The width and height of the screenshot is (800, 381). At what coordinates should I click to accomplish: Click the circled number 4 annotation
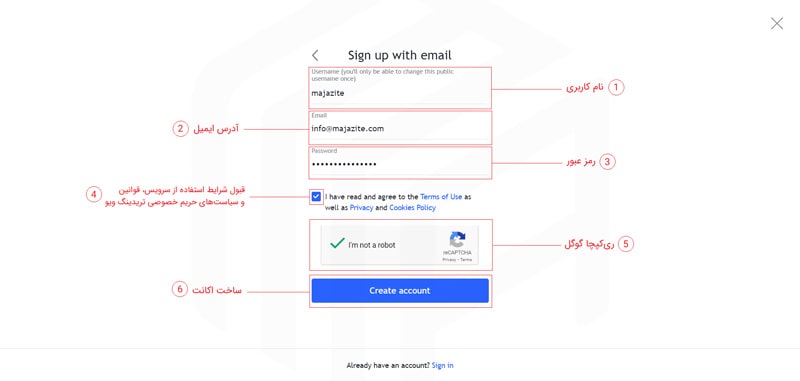click(x=93, y=194)
